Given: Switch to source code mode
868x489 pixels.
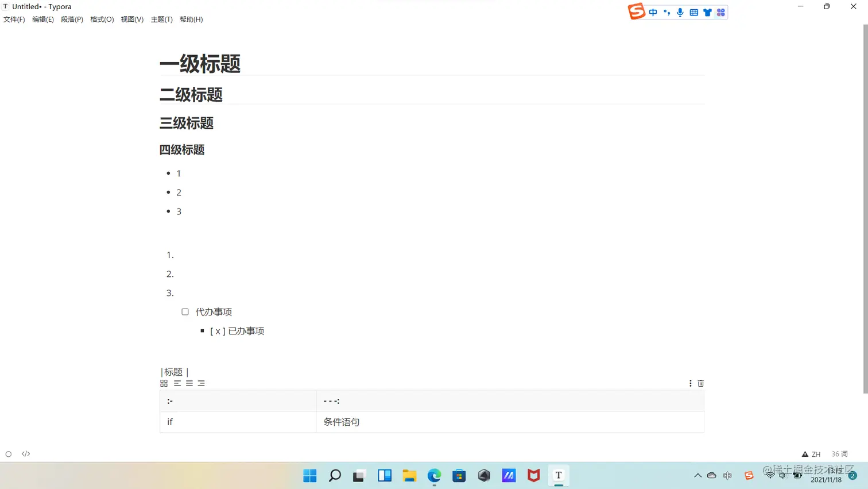Looking at the screenshot, I should [26, 454].
